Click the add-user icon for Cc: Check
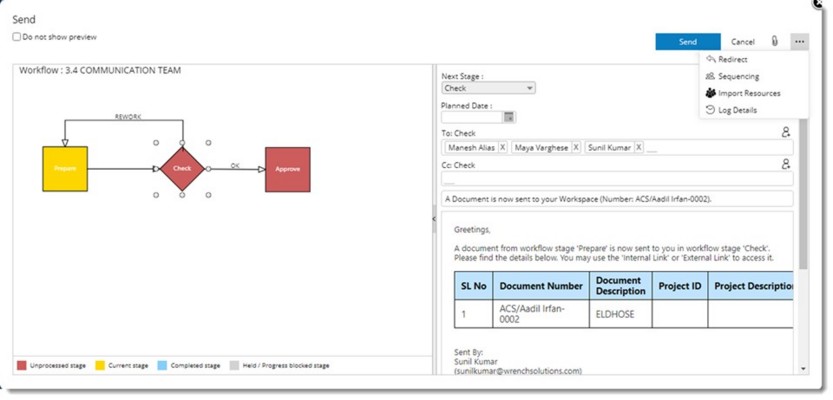The height and width of the screenshot is (400, 833). 786,164
